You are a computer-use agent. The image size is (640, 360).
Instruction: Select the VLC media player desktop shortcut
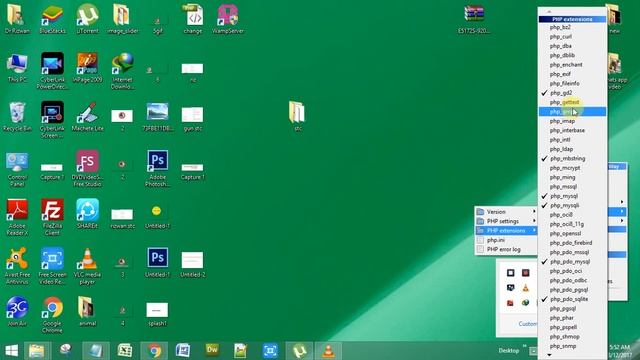87,266
